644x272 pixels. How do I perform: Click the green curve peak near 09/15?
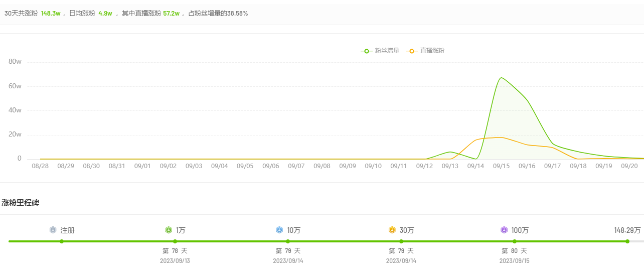501,78
